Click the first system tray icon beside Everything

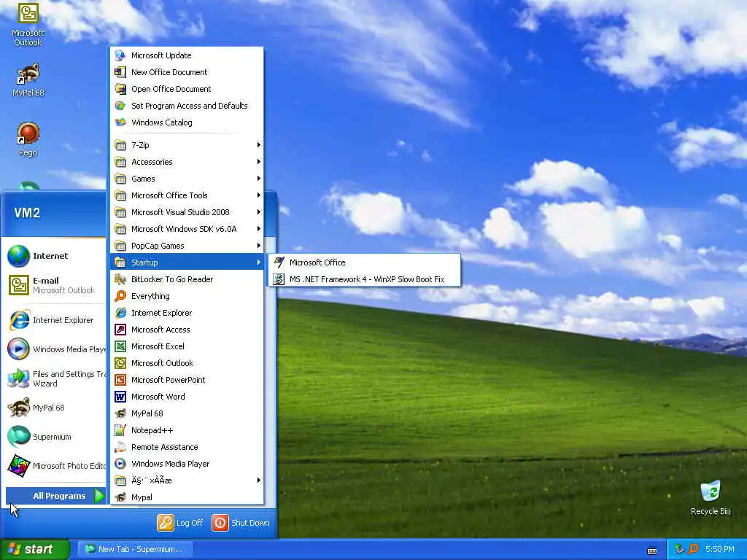(x=679, y=549)
